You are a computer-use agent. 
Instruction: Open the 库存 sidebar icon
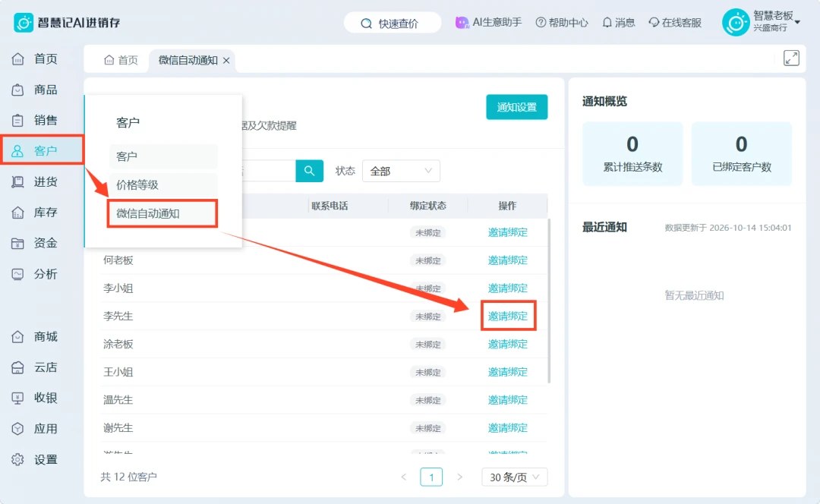coord(17,213)
